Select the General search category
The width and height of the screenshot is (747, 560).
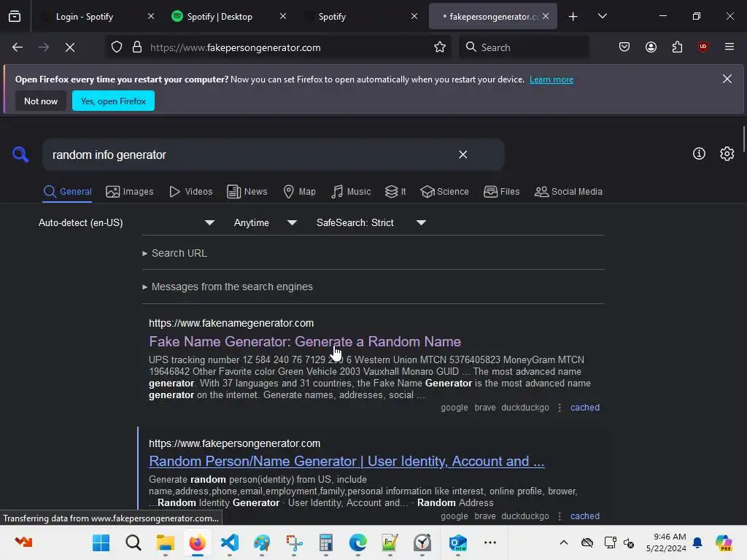pyautogui.click(x=67, y=192)
